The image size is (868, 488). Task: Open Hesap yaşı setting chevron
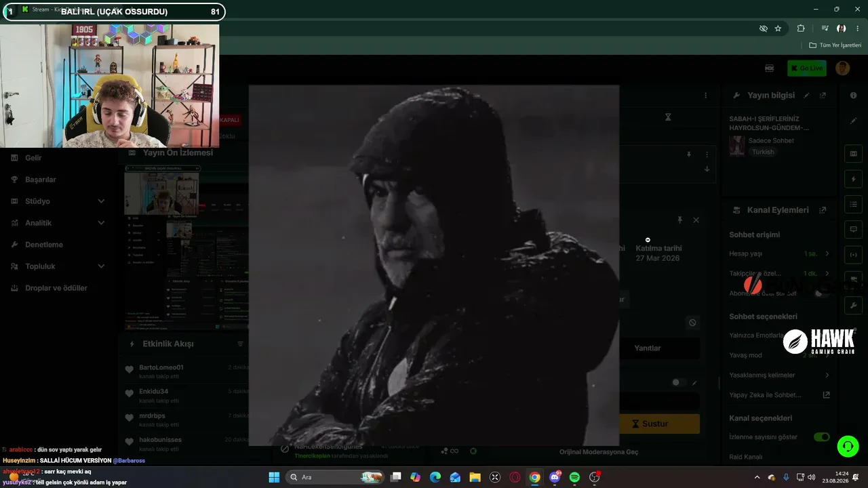(827, 253)
